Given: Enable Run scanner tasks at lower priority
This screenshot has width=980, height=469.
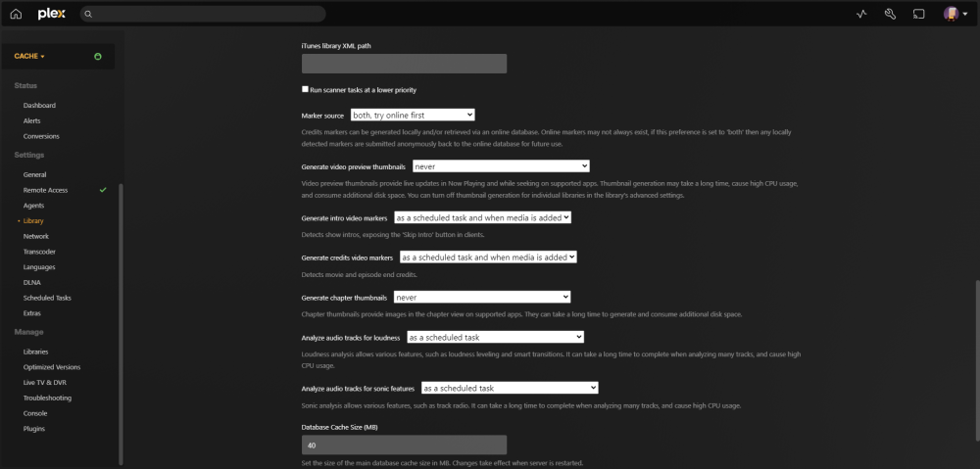Looking at the screenshot, I should coord(305,89).
